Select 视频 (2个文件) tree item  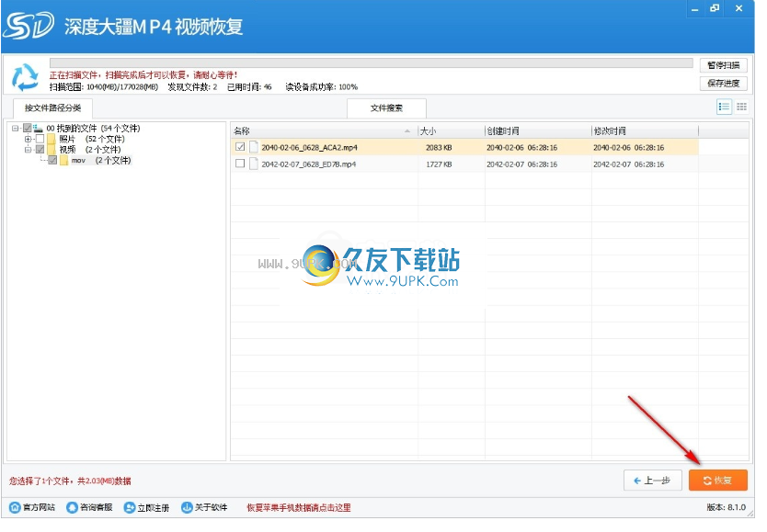[x=91, y=152]
